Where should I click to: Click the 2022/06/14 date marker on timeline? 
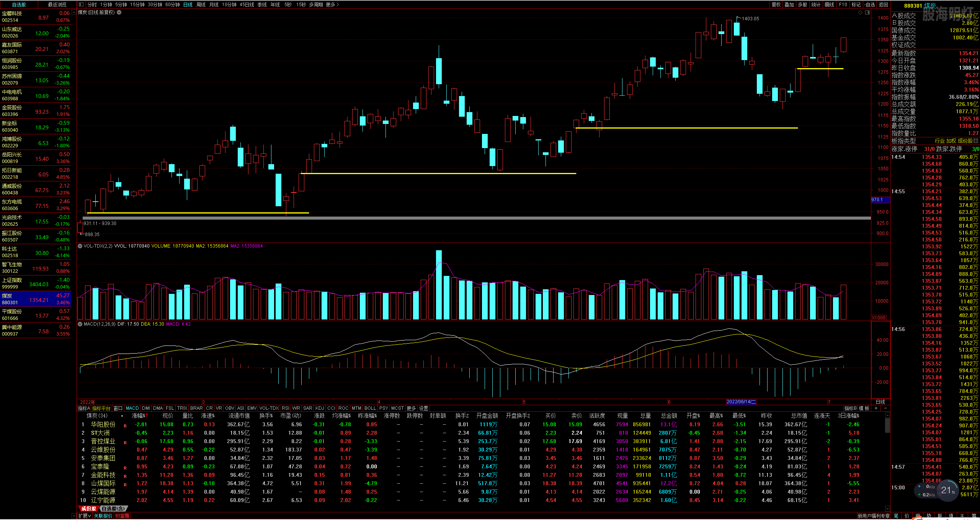[741, 402]
